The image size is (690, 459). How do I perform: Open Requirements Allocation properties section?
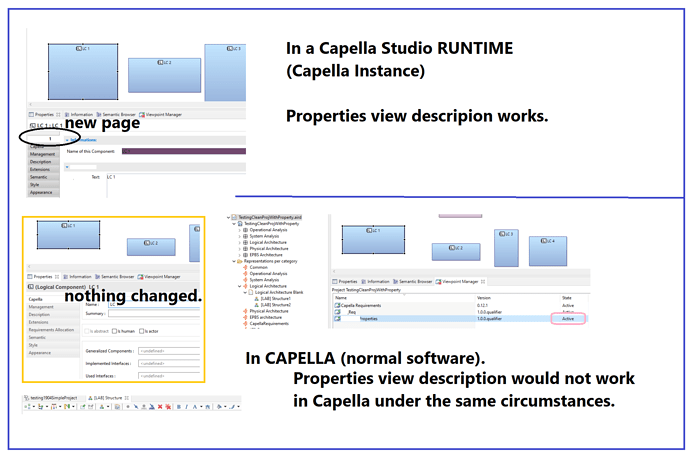[x=51, y=330]
